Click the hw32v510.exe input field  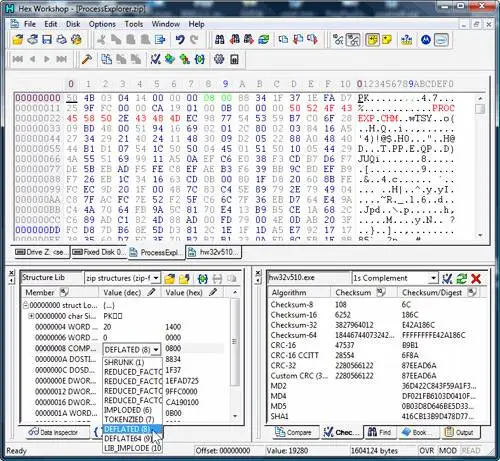click(308, 278)
